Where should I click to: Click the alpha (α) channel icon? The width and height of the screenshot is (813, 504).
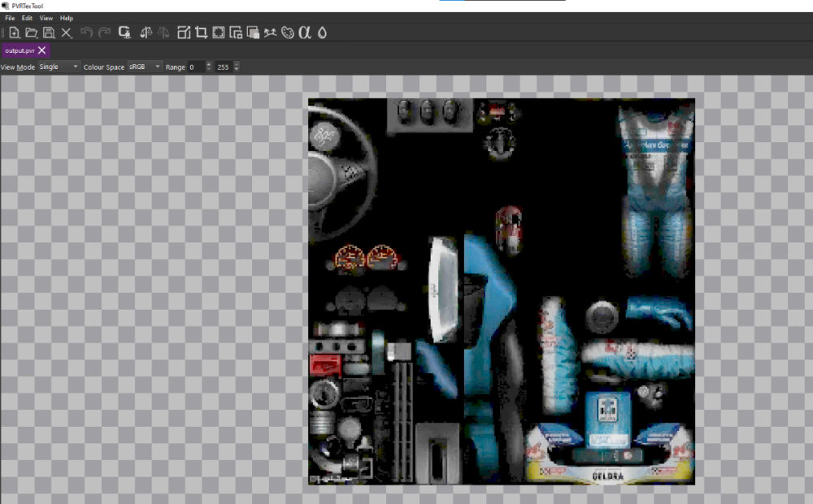(307, 33)
